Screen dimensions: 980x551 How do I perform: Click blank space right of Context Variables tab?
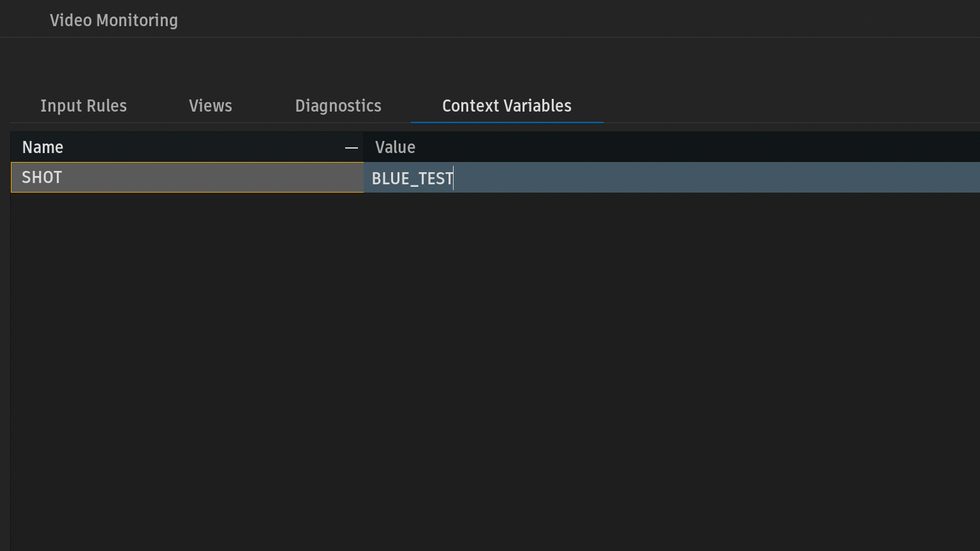pyautogui.click(x=766, y=106)
